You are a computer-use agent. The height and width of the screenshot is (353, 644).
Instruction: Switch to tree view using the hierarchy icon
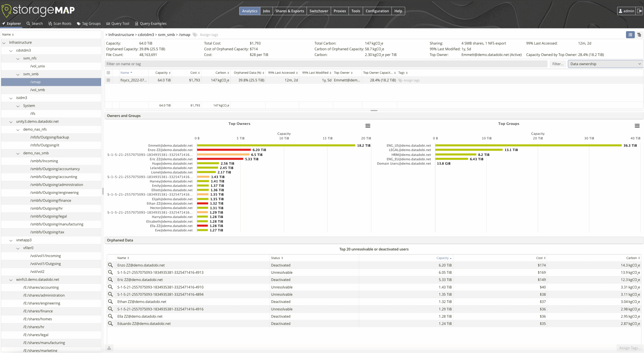coord(639,35)
